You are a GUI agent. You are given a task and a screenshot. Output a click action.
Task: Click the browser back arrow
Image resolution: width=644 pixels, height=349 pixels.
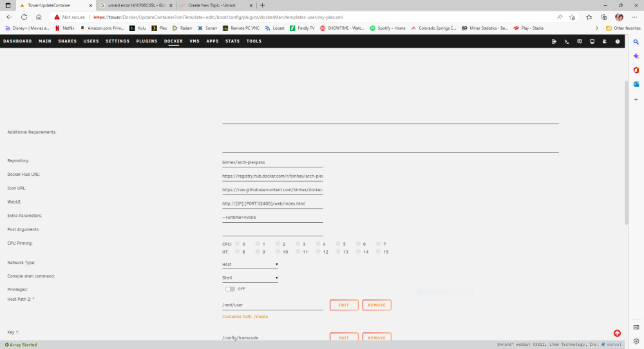tap(10, 17)
